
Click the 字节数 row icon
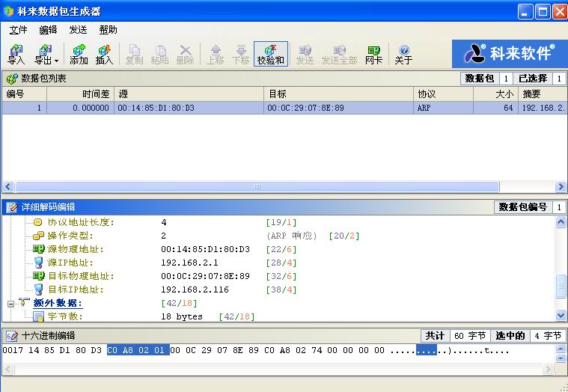coord(38,316)
